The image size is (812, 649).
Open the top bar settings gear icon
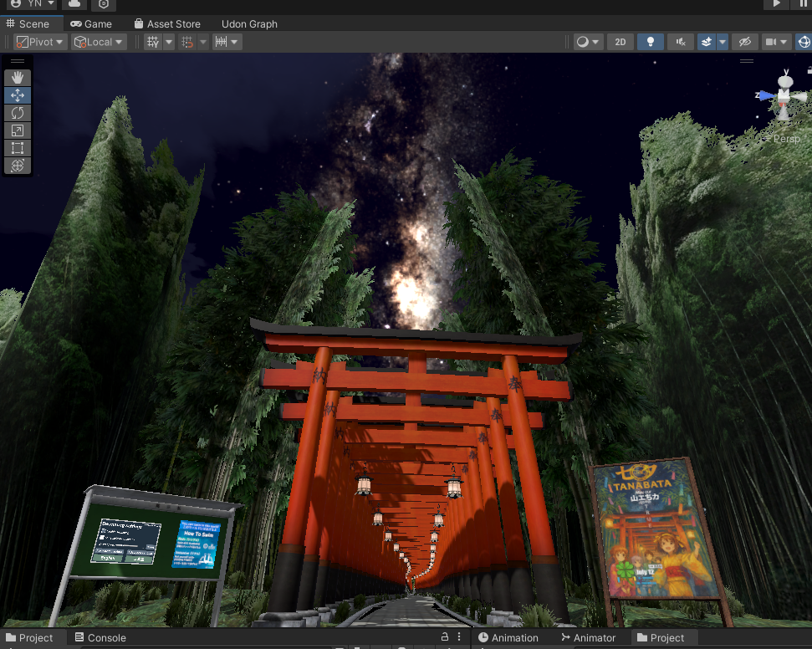pyautogui.click(x=104, y=4)
